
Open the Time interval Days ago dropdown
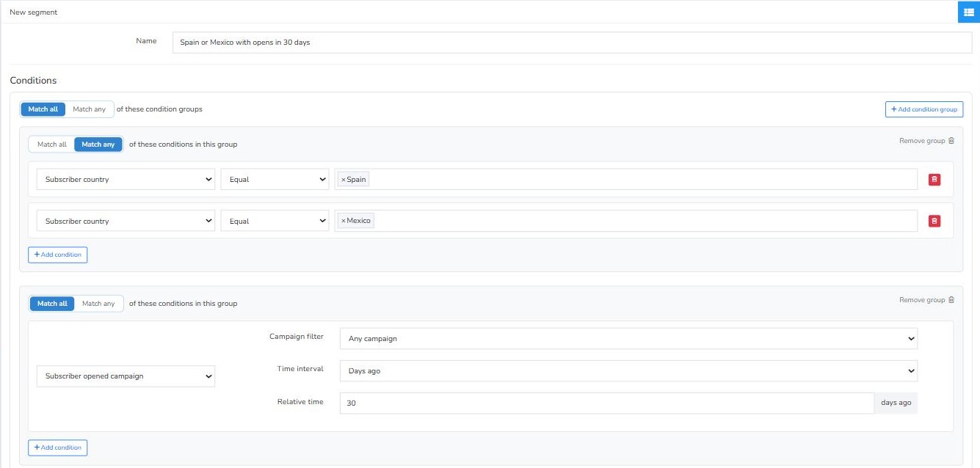[x=628, y=371]
